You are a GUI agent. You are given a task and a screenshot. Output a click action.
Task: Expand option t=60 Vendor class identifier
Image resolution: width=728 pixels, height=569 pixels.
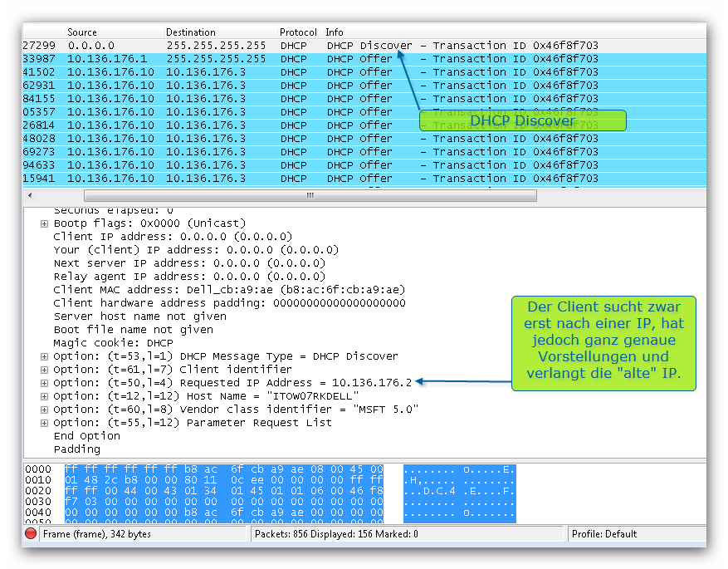tap(44, 410)
